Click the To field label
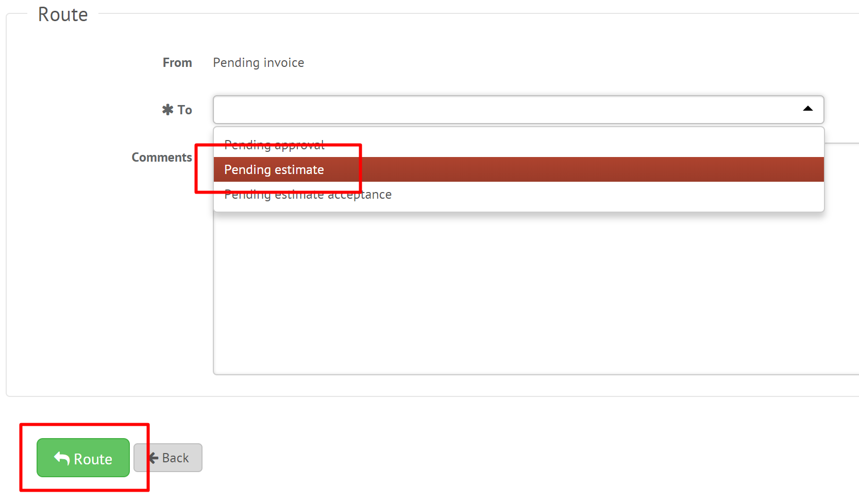The width and height of the screenshot is (859, 504). [184, 110]
